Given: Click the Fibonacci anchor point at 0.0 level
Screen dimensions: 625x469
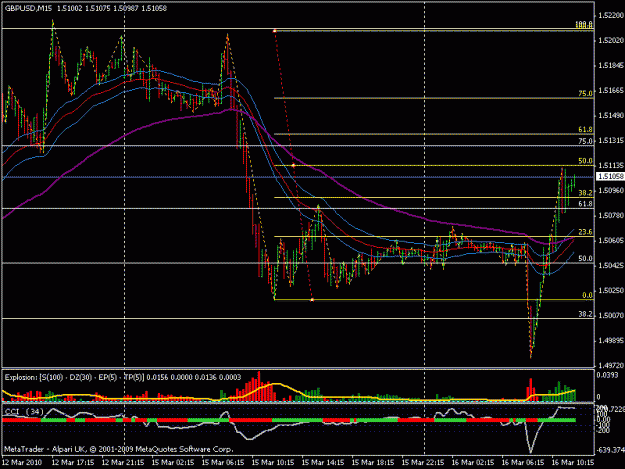Looking at the screenshot, I should (x=312, y=299).
